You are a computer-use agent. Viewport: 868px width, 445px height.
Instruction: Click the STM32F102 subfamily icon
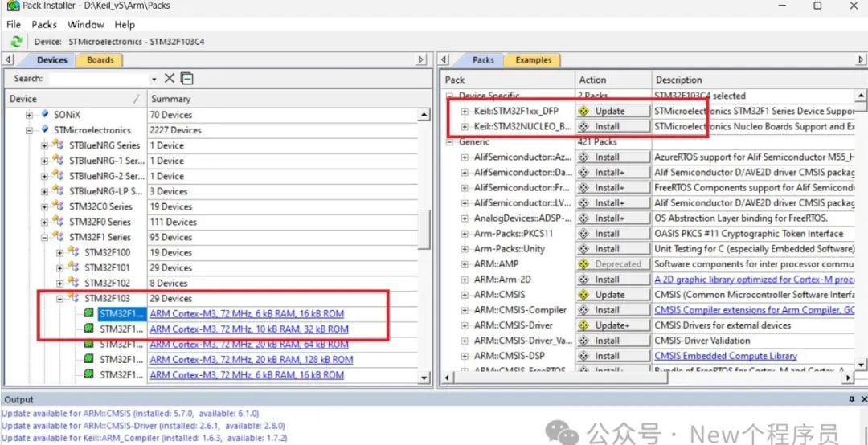74,282
